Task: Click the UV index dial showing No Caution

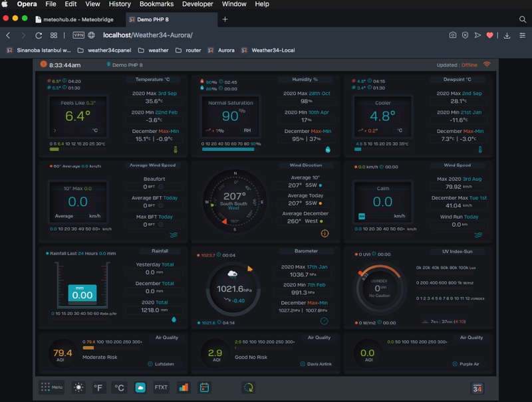Action: 379,288
